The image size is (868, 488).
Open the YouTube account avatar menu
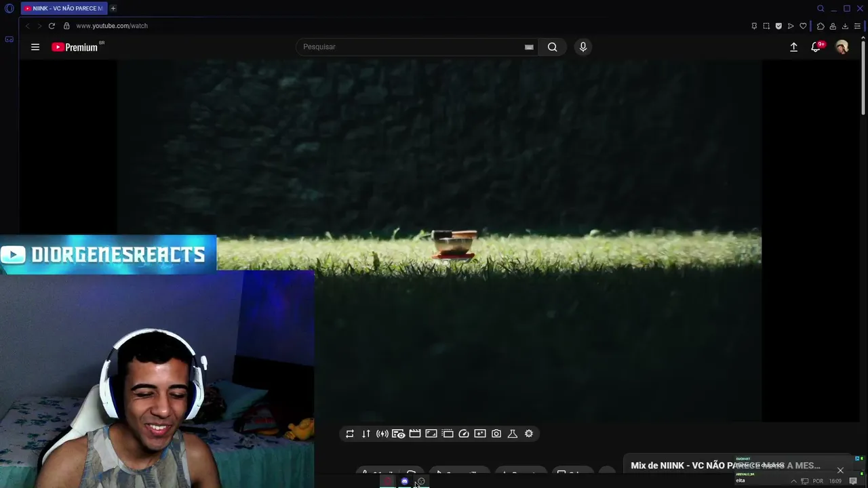click(x=842, y=47)
